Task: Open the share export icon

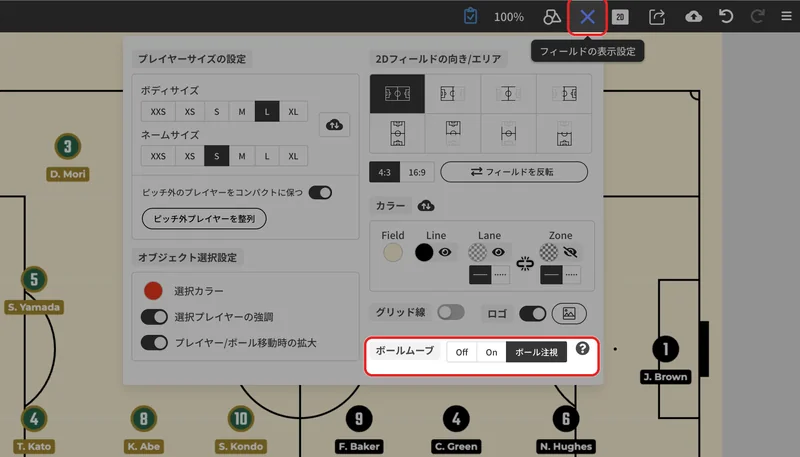Action: tap(657, 17)
